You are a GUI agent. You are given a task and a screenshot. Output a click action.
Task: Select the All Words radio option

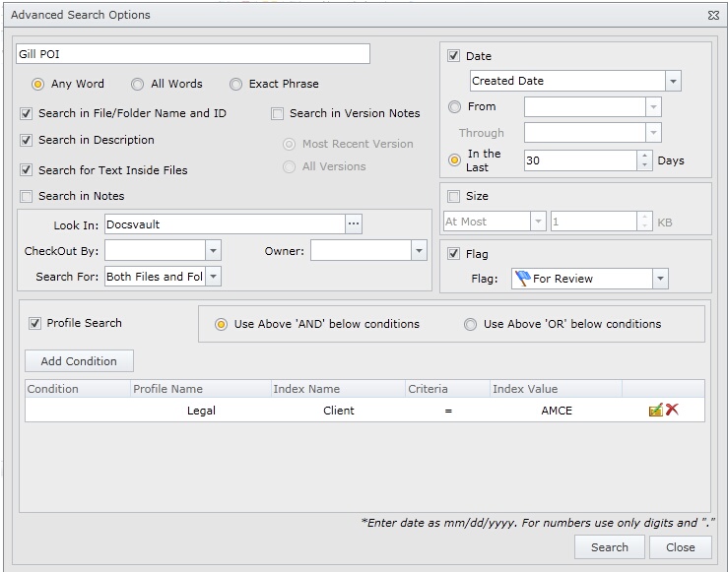[x=138, y=85]
